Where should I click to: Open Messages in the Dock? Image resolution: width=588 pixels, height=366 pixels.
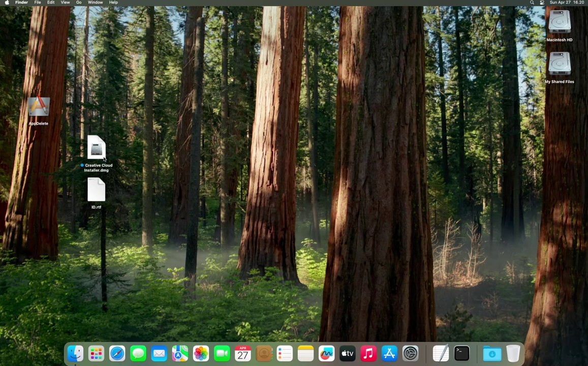pos(138,353)
